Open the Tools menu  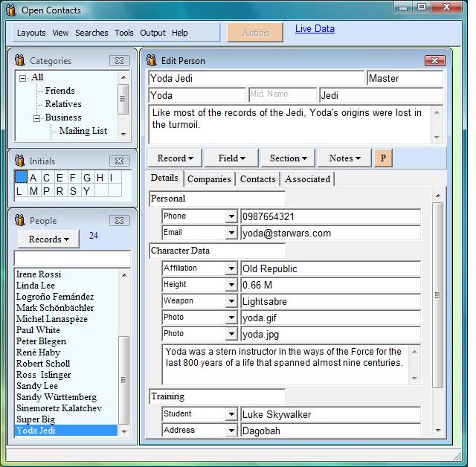[x=124, y=33]
